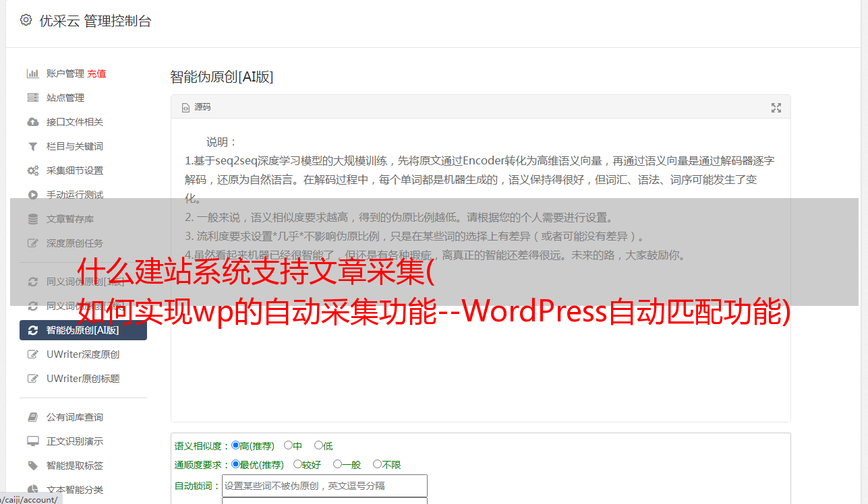The width and height of the screenshot is (868, 504).
Task: Click the line starting 2. 一般来说
Action: 399,218
